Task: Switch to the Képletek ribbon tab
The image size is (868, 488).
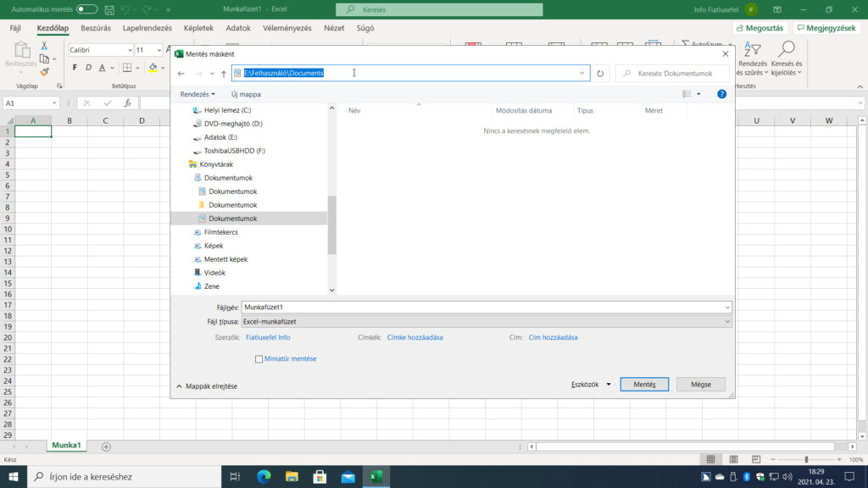Action: coord(198,28)
